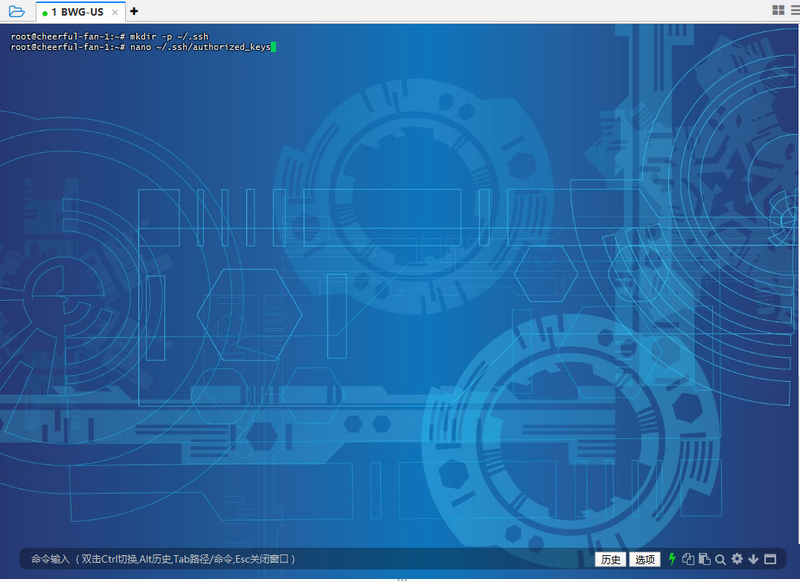Screen dimensions: 800x582
Task: Click the green status dot on tab
Action: 44,12
